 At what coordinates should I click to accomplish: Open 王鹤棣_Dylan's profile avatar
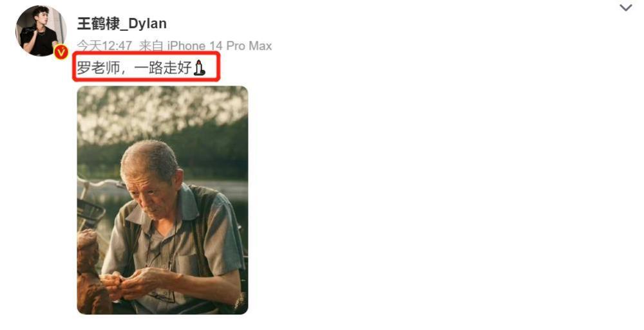(41, 31)
